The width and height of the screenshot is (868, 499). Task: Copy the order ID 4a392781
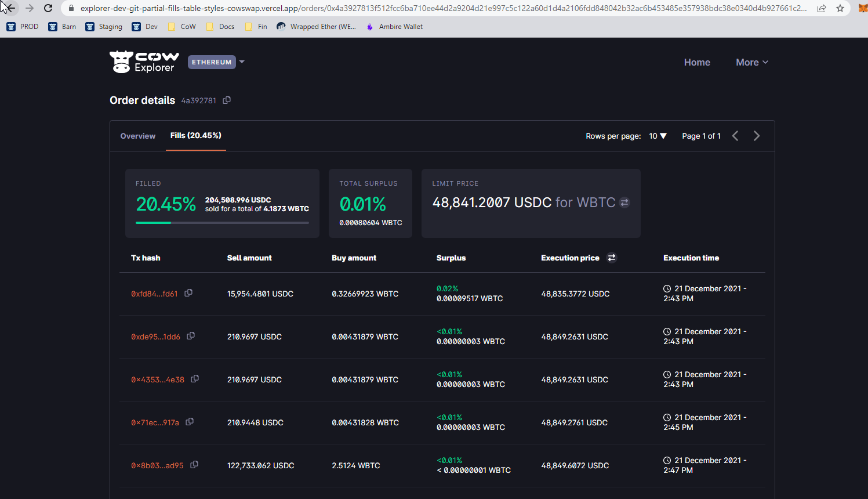227,100
